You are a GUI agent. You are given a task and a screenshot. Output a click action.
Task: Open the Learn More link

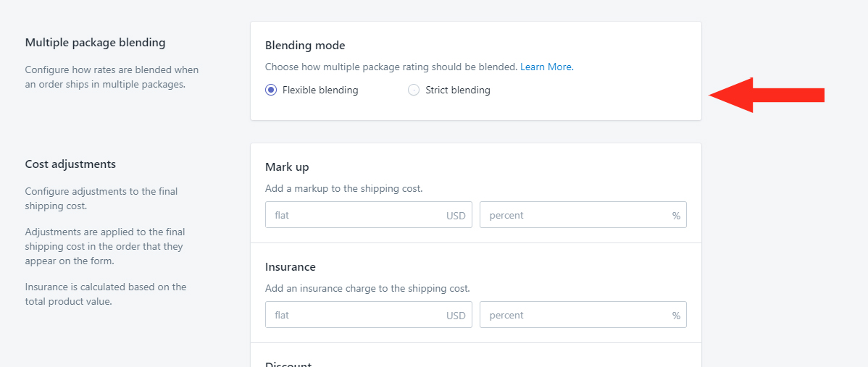(547, 67)
